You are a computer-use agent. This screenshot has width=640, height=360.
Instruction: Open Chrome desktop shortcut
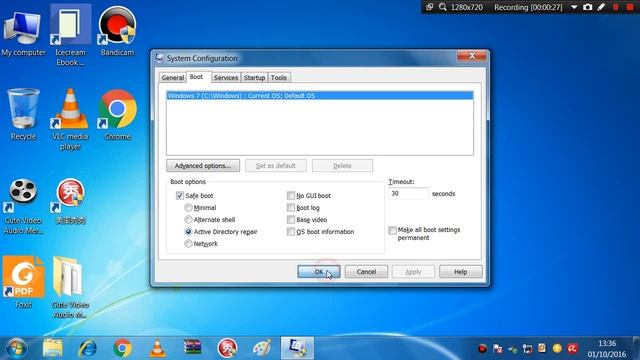tap(117, 115)
